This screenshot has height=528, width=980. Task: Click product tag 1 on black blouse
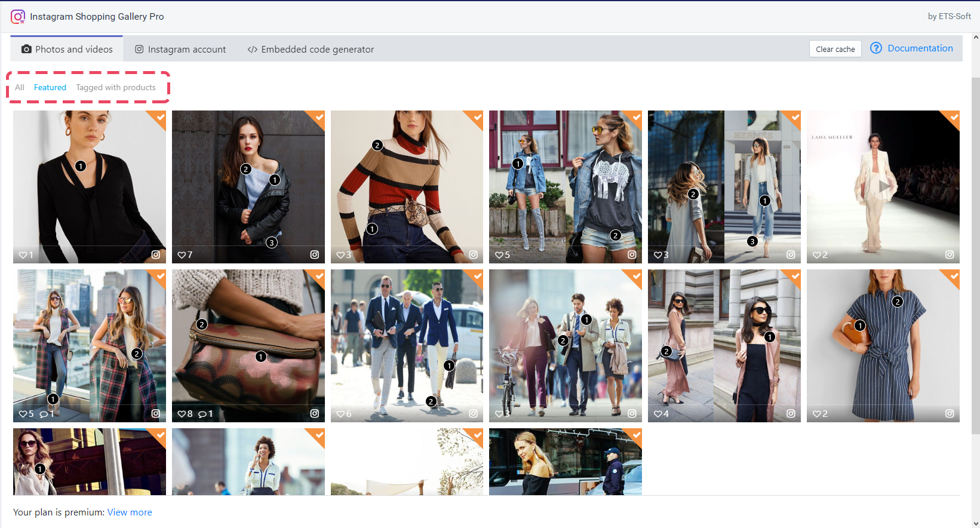[x=81, y=166]
